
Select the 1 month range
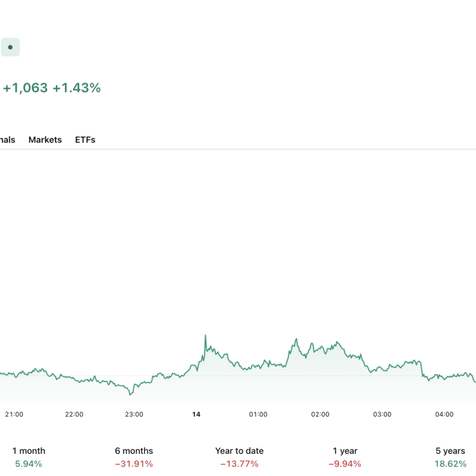tap(29, 457)
